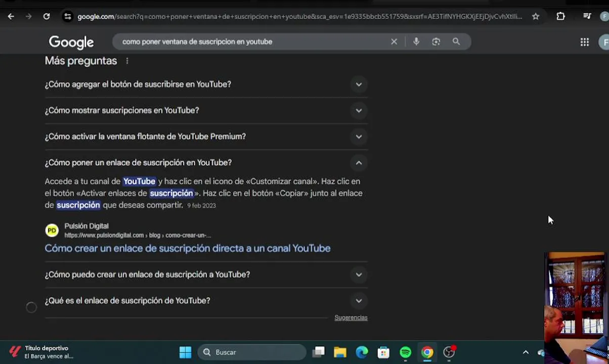The image size is (609, 364).
Task: Open Task View in the taskbar
Action: click(318, 352)
